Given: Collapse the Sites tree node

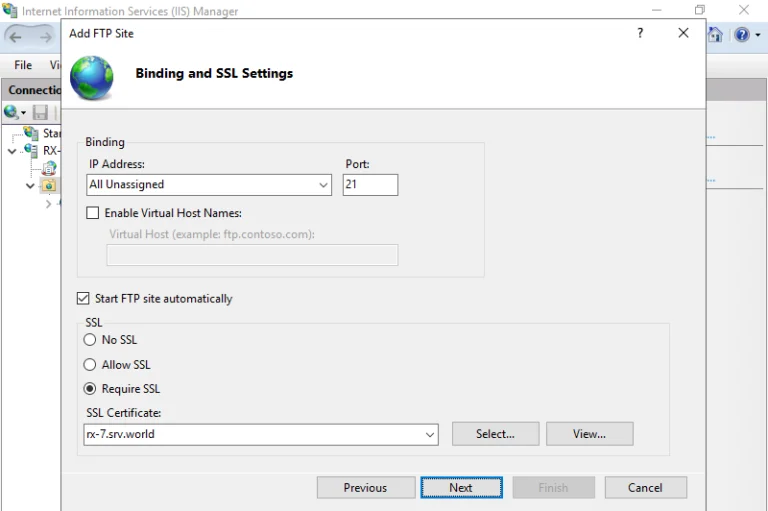Looking at the screenshot, I should click(30, 186).
